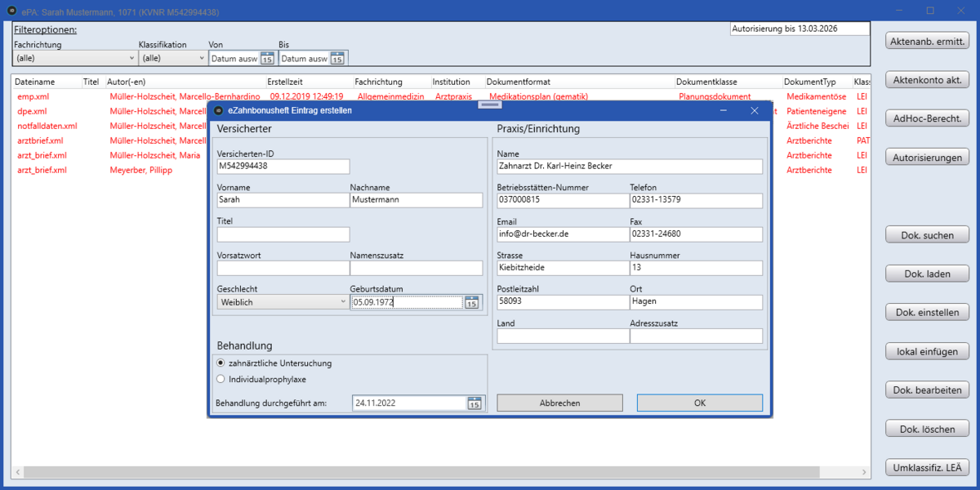Click Dok. laden button

(x=927, y=274)
